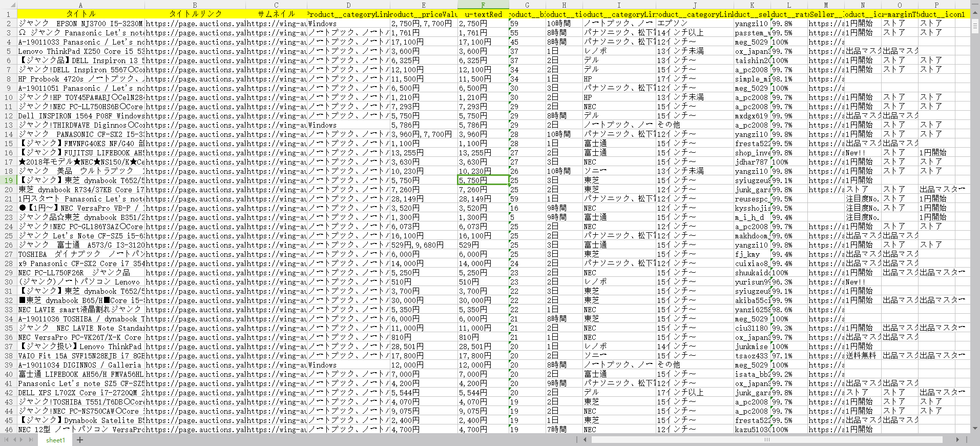Switch to the sheet1 tab
The width and height of the screenshot is (980, 446).
coord(55,440)
